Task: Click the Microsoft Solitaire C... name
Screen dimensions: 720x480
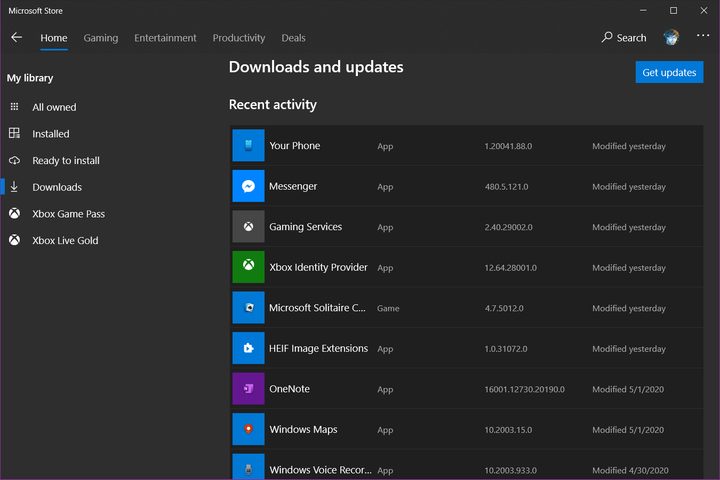Action: click(x=317, y=308)
